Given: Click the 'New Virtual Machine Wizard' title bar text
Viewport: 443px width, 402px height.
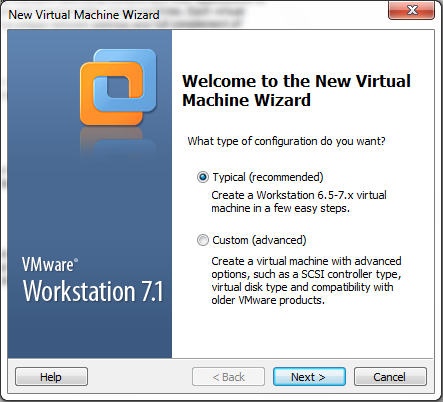Looking at the screenshot, I should (84, 15).
